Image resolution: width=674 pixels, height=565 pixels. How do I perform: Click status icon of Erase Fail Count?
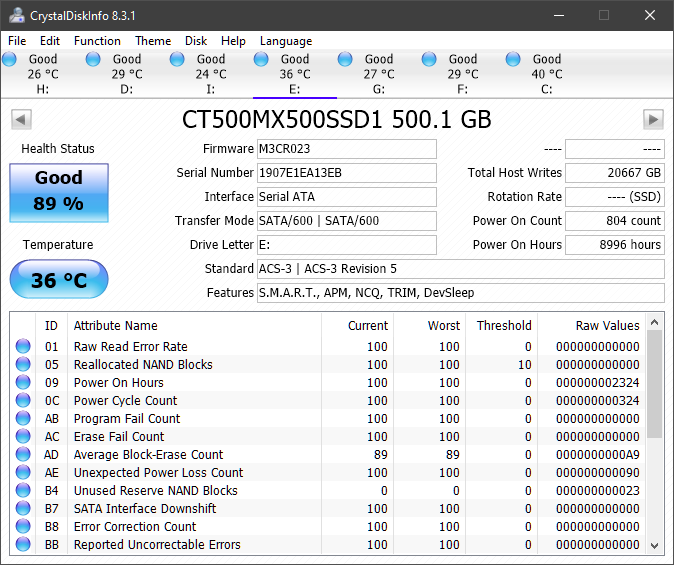pos(23,436)
